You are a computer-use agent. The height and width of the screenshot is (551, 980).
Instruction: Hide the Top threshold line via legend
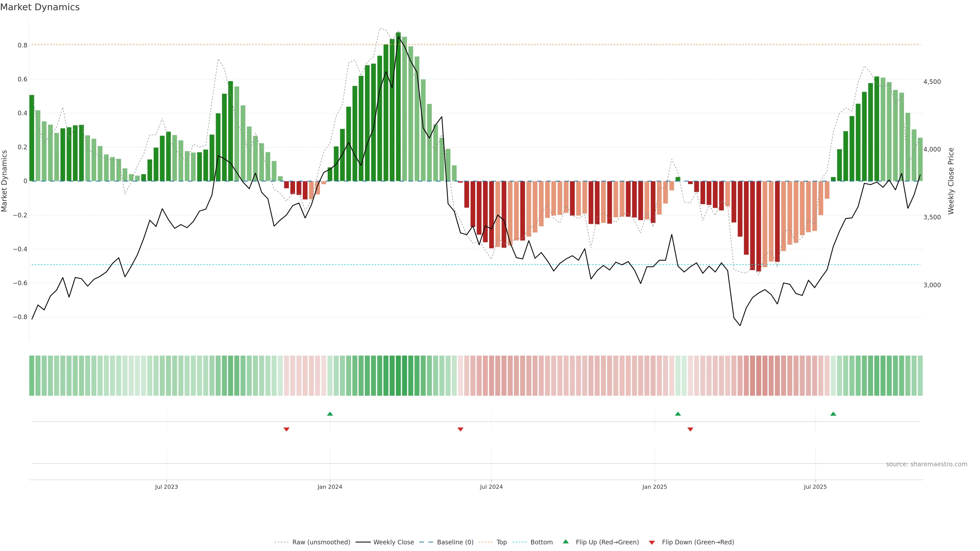click(x=501, y=542)
